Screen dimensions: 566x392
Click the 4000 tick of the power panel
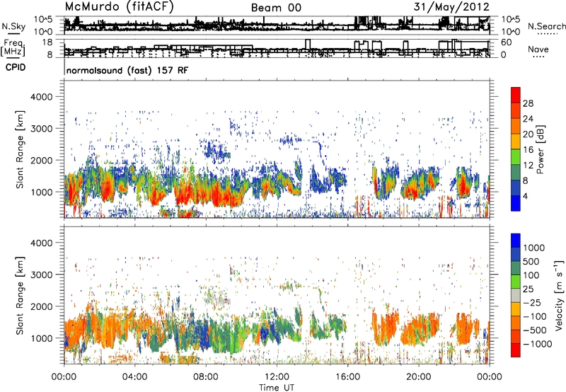41,97
